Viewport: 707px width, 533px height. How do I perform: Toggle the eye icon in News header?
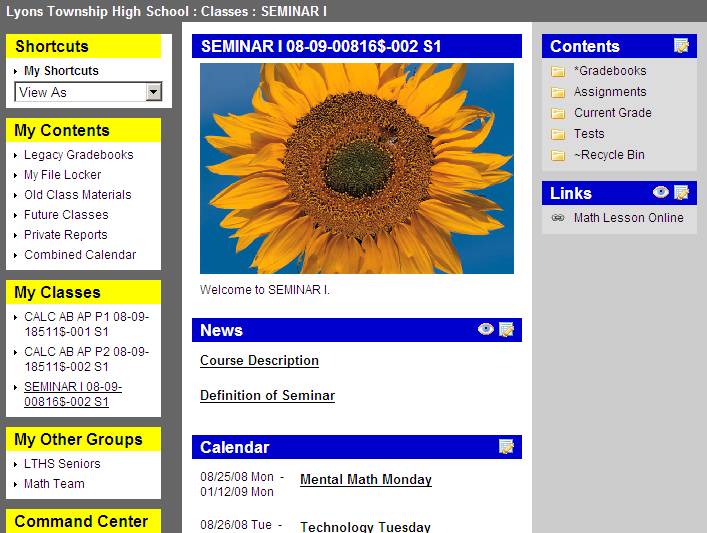486,329
